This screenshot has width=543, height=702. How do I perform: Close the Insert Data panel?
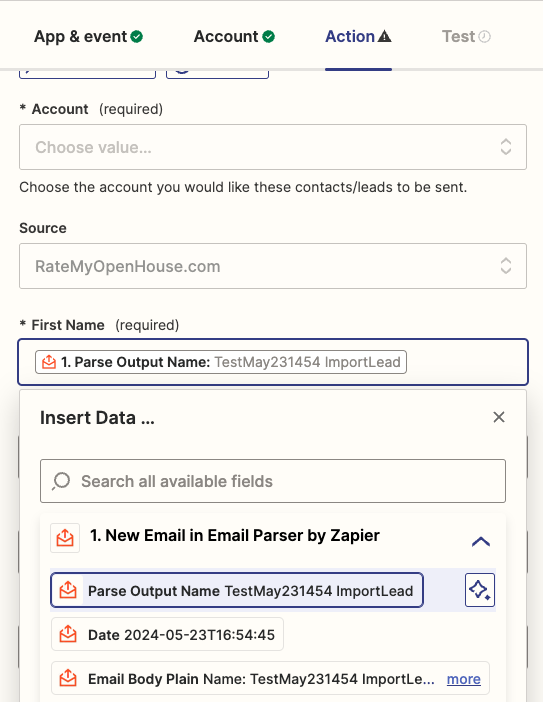coord(499,417)
